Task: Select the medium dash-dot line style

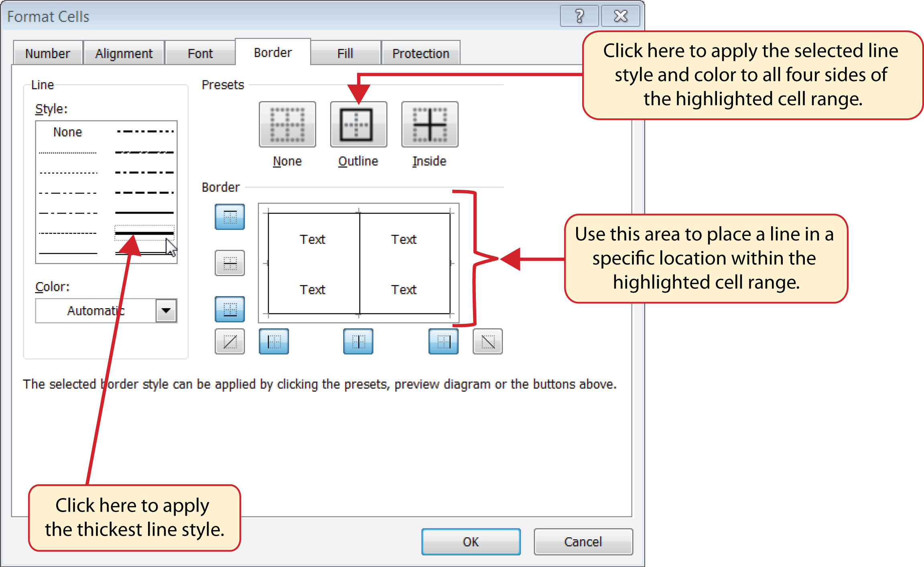Action: 144,173
